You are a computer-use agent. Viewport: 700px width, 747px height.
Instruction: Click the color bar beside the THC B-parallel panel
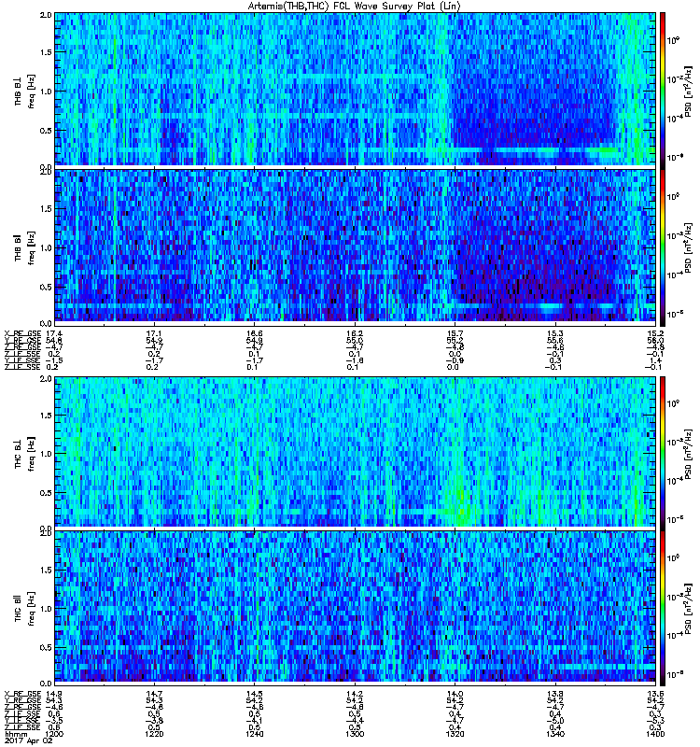pyautogui.click(x=663, y=609)
